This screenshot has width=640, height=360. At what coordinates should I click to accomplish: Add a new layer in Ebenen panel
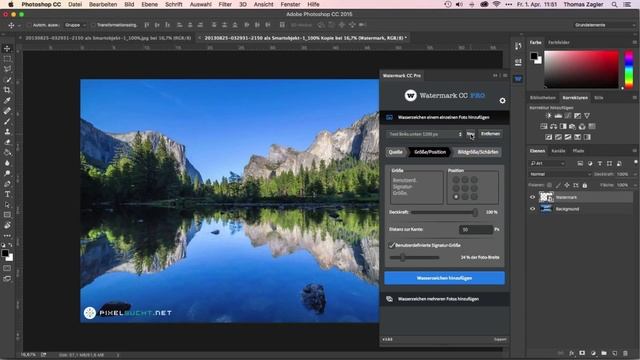(615, 353)
